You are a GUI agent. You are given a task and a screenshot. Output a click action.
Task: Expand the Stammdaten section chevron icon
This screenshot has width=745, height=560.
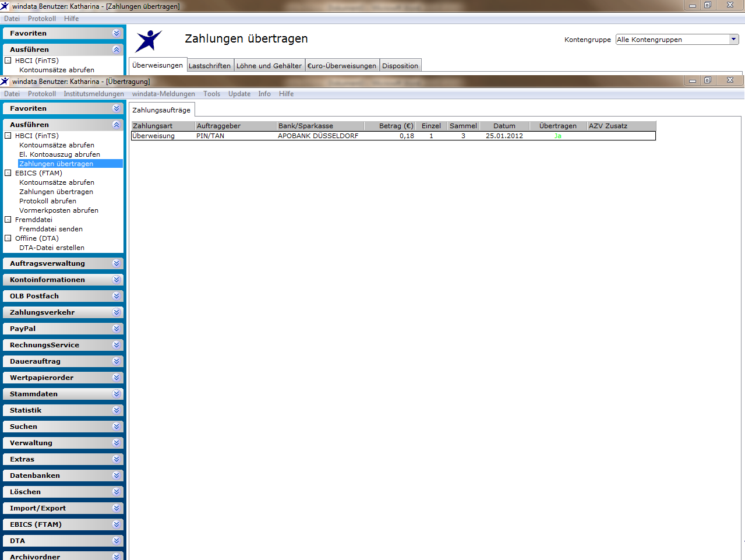point(116,394)
